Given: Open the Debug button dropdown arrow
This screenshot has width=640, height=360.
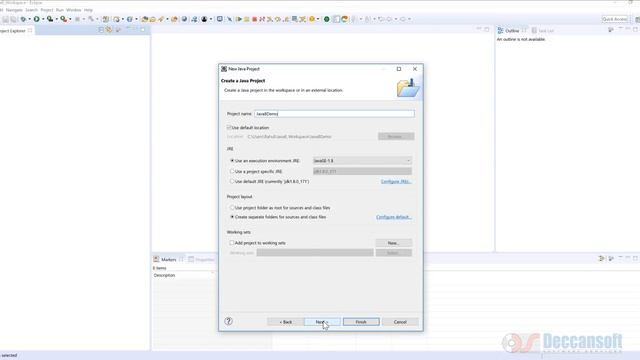Looking at the screenshot, I should [29, 19].
